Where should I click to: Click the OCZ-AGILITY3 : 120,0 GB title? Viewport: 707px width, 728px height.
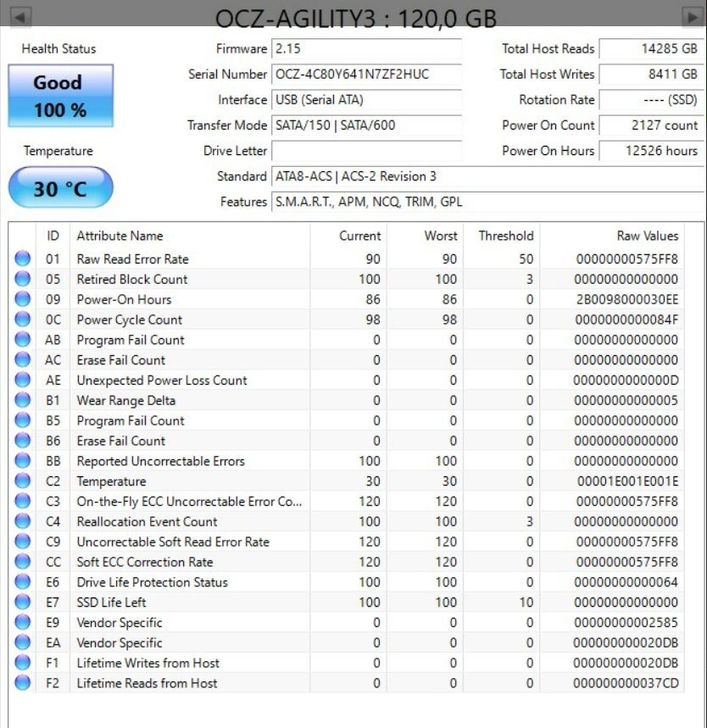click(x=356, y=19)
